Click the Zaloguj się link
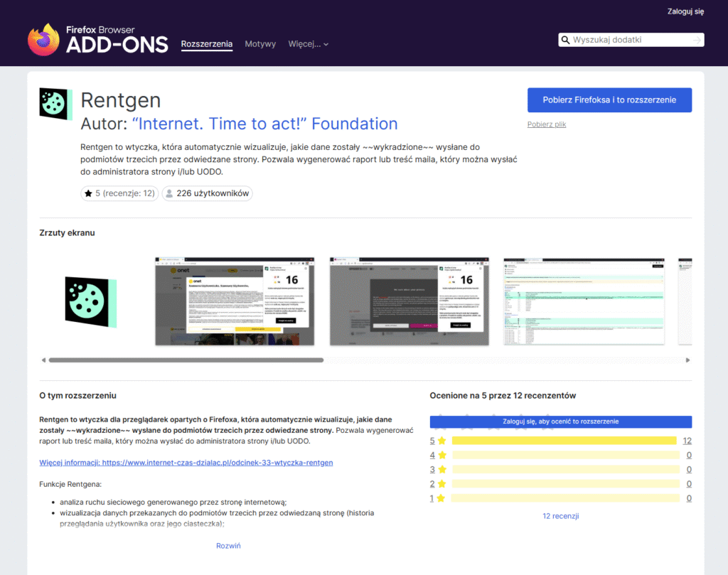This screenshot has width=728, height=575. tap(685, 11)
